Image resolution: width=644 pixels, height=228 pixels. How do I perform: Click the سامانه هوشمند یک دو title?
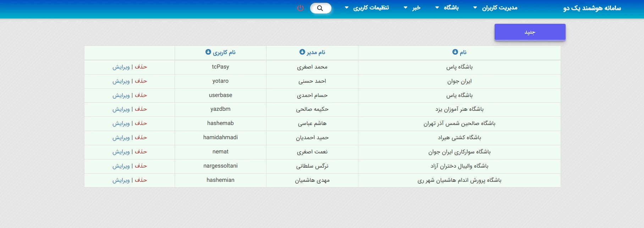(592, 8)
